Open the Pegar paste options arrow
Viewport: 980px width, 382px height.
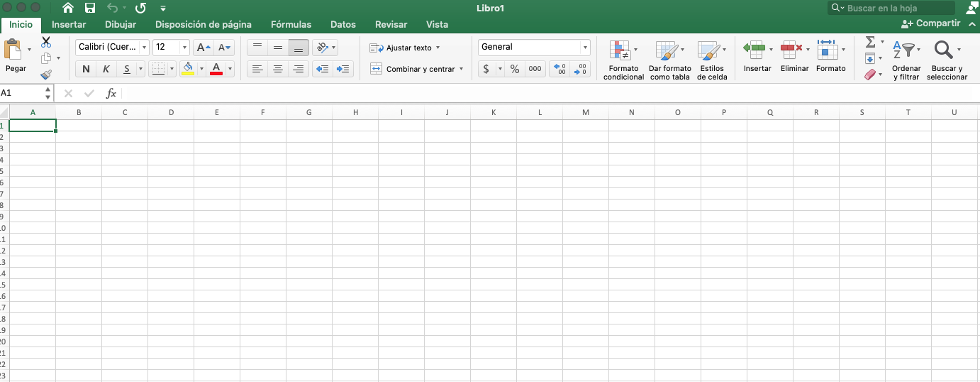[x=29, y=50]
